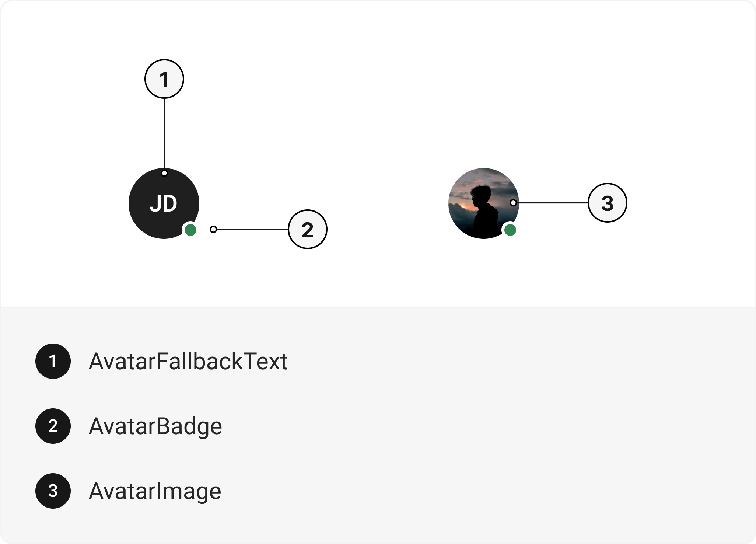Click callout marker 3 beside the photo avatar
Image resolution: width=756 pixels, height=544 pixels.
click(607, 203)
